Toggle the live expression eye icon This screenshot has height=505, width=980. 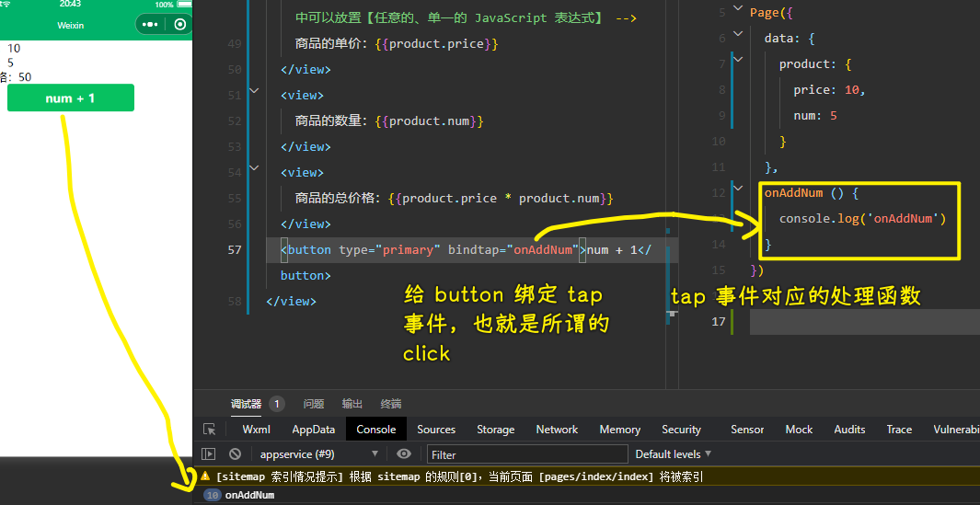[404, 453]
